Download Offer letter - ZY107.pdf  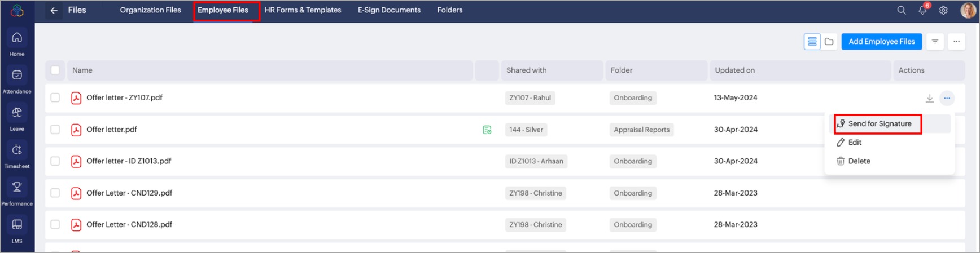930,98
